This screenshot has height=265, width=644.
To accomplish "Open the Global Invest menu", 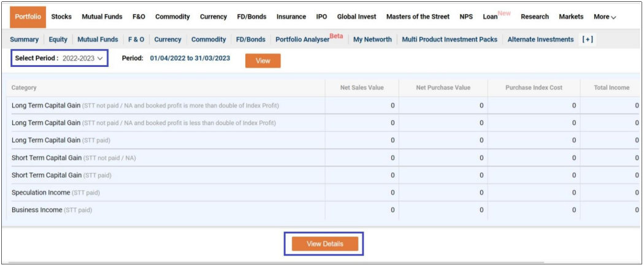I will [x=356, y=17].
